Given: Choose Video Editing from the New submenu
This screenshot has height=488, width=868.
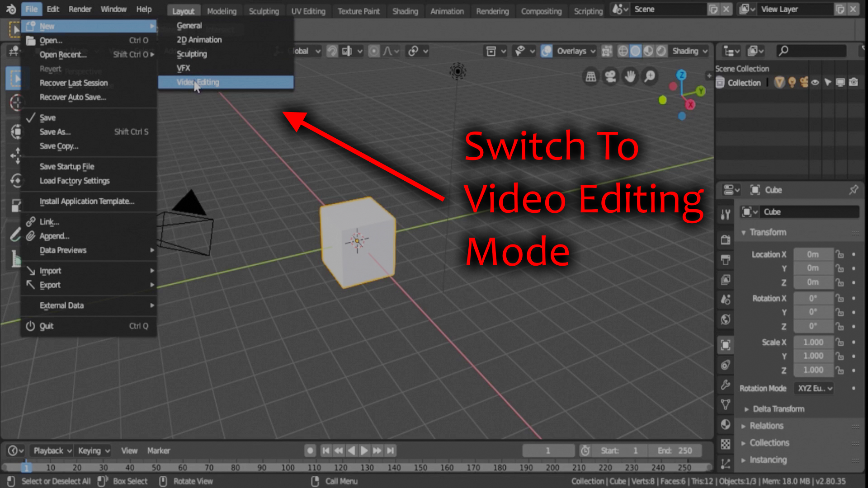Looking at the screenshot, I should click(x=198, y=82).
